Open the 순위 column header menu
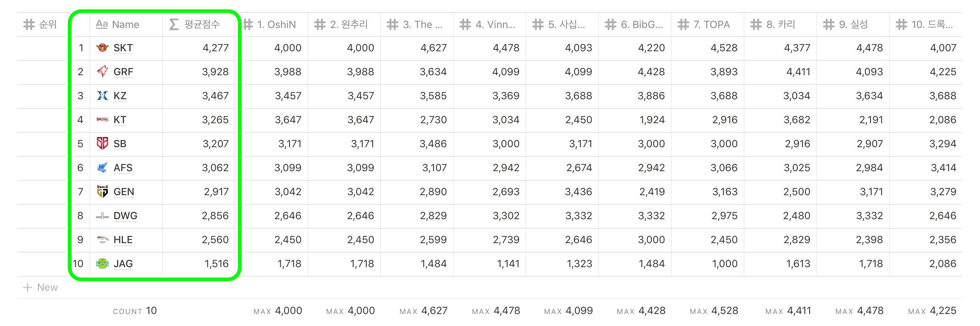The width and height of the screenshot is (980, 326). [41, 25]
